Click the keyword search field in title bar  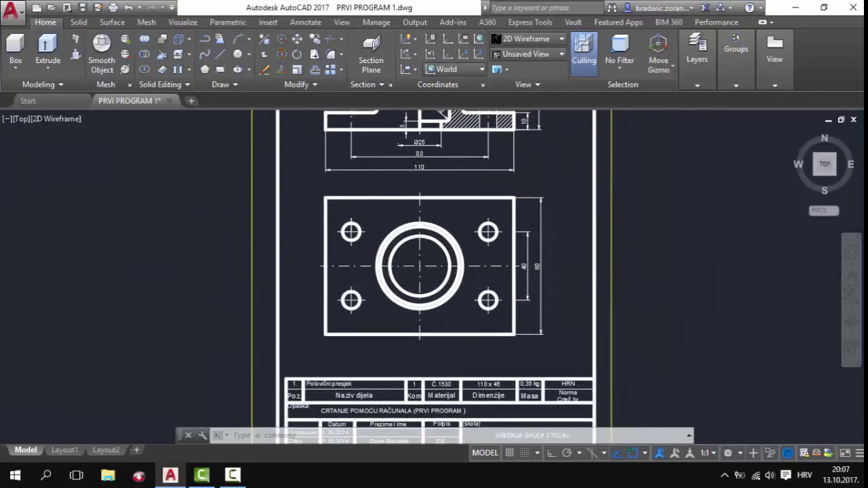point(546,8)
